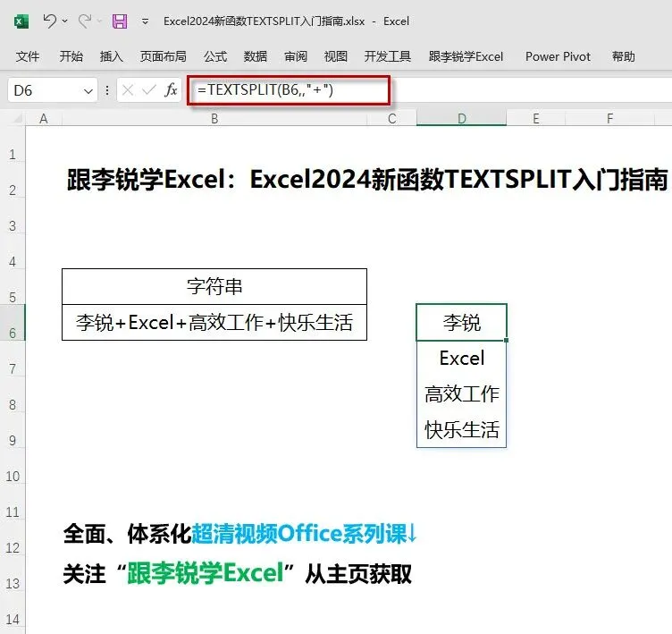Redo the last undone action
The height and width of the screenshot is (634, 672).
click(x=84, y=21)
